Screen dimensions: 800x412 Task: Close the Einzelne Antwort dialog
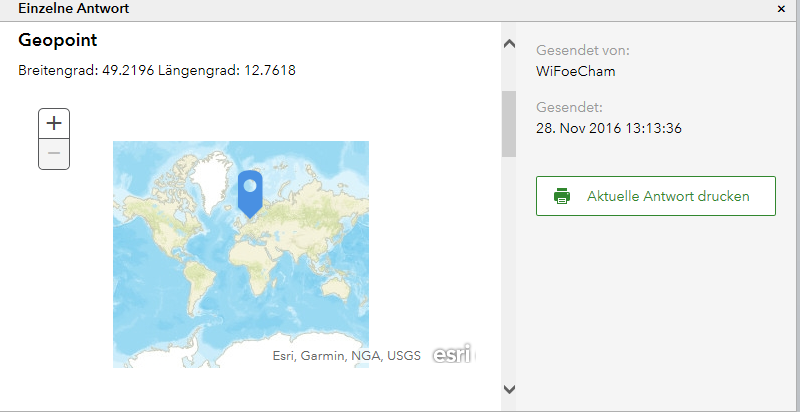click(x=781, y=8)
